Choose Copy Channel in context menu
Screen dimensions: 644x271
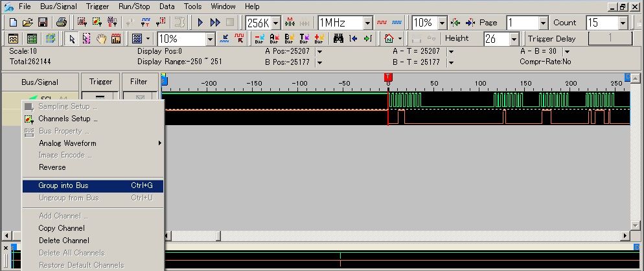tap(93, 228)
